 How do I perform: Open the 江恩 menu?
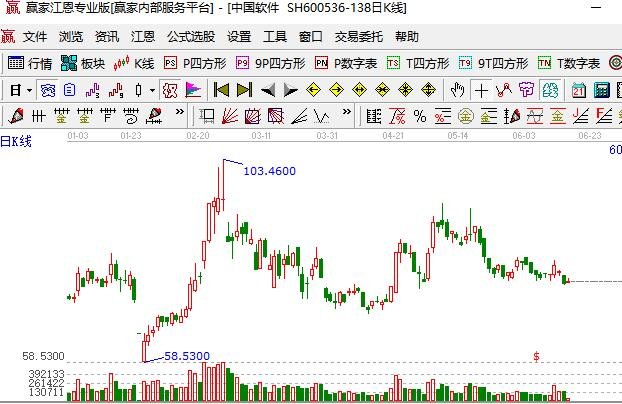coord(143,37)
